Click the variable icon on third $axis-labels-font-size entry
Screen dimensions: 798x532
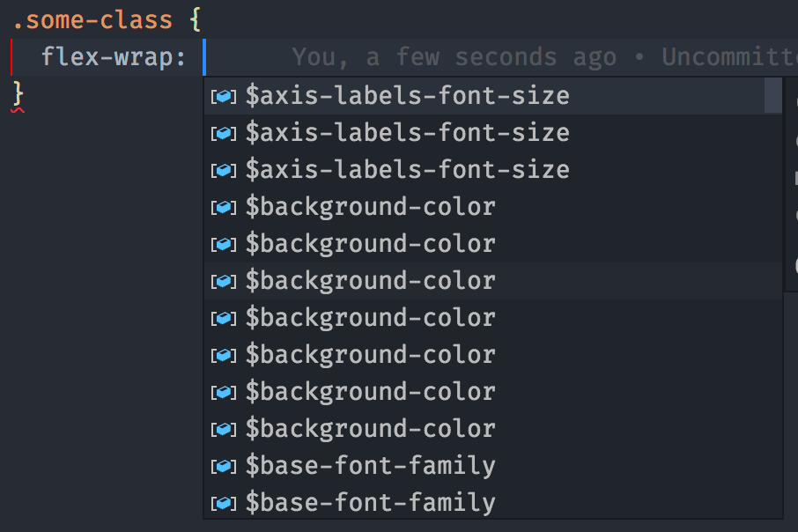224,169
